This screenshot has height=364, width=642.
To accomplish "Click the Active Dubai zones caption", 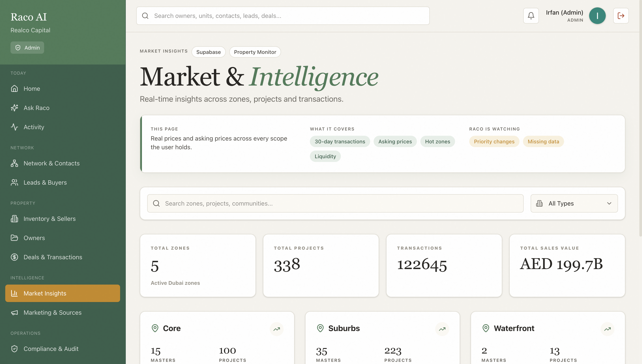I will pos(175,283).
